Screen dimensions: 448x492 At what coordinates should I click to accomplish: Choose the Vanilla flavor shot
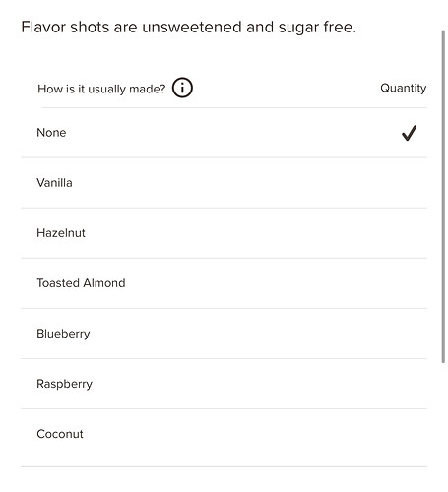click(x=224, y=183)
